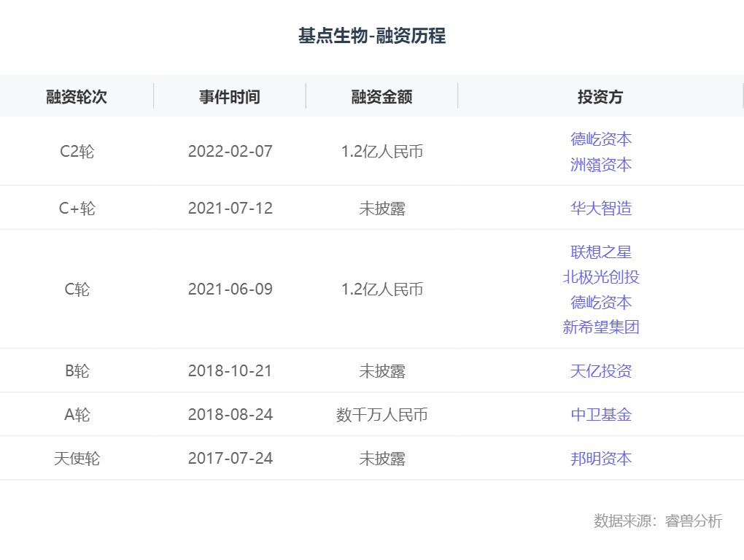Click the 融资轮次 column header
744x560 pixels.
(x=77, y=97)
